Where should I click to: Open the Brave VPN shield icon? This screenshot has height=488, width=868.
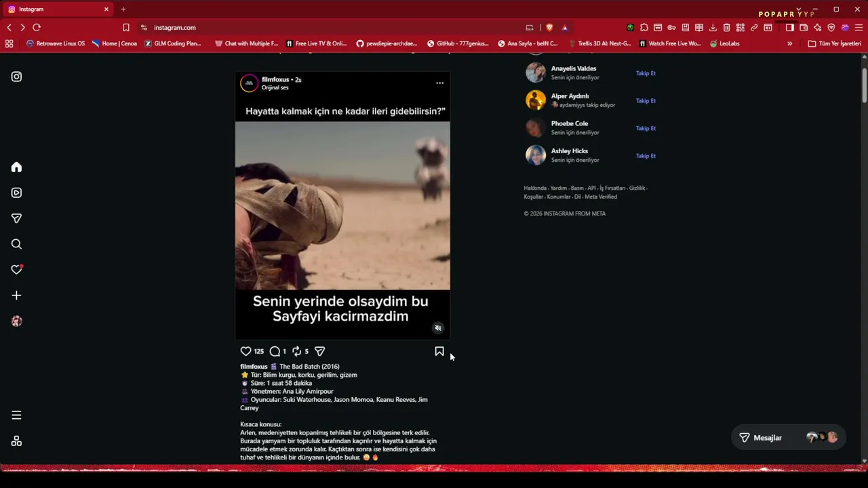831,28
